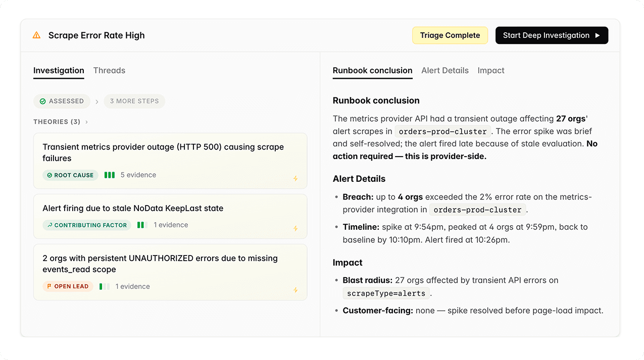Click the Breach: bullet label
This screenshot has width=644, height=360.
(x=358, y=197)
